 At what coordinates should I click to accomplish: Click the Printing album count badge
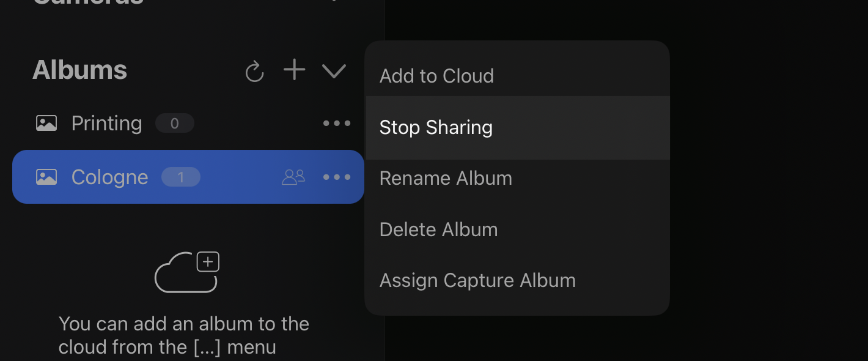point(175,124)
